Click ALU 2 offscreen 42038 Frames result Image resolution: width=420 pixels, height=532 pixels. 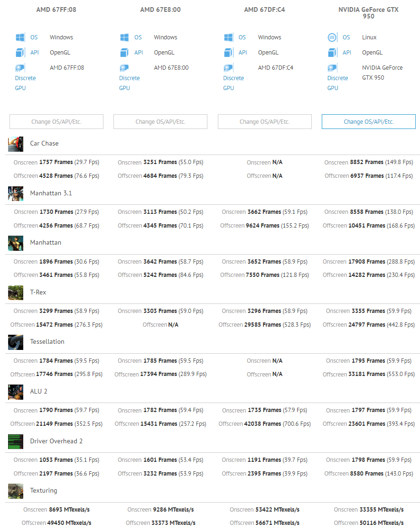coord(264,424)
